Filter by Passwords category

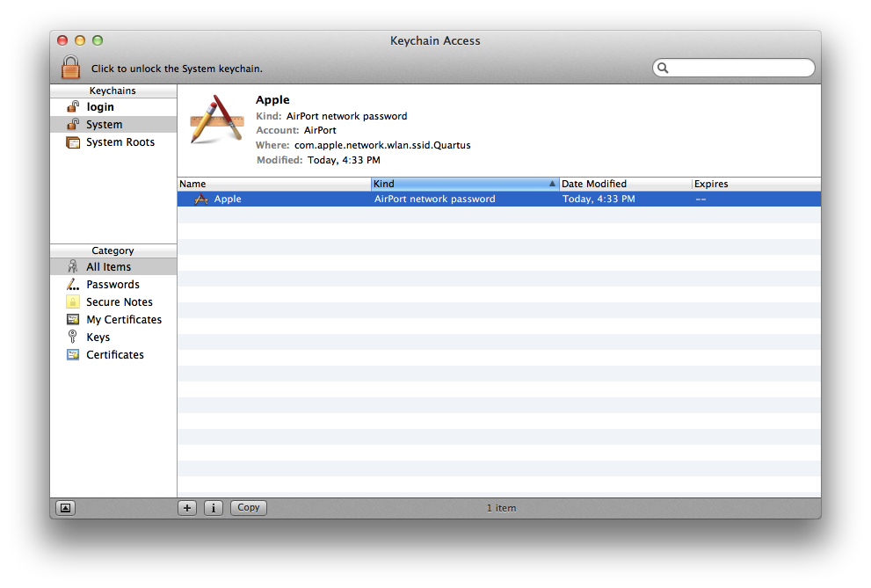[113, 284]
